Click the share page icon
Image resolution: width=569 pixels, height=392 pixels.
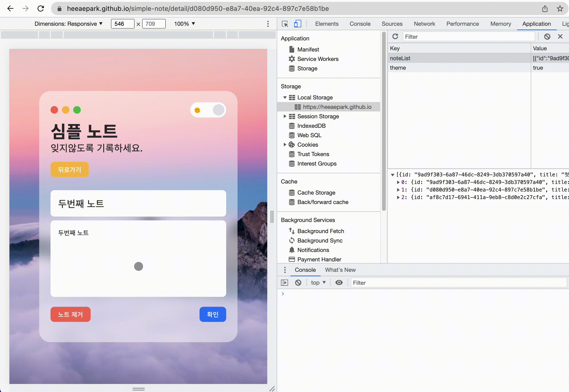[x=545, y=9]
